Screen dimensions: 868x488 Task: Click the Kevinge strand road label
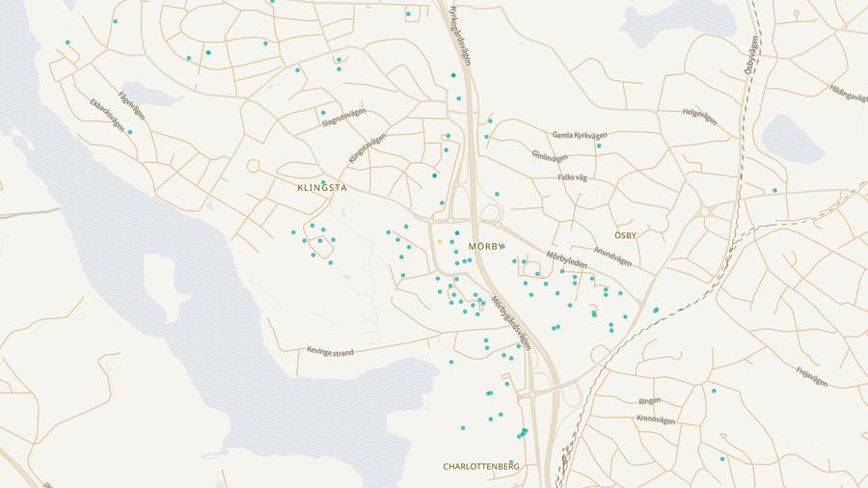point(330,352)
